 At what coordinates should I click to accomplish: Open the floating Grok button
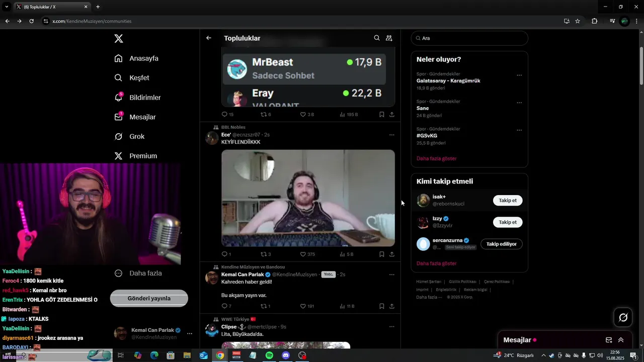tap(623, 317)
